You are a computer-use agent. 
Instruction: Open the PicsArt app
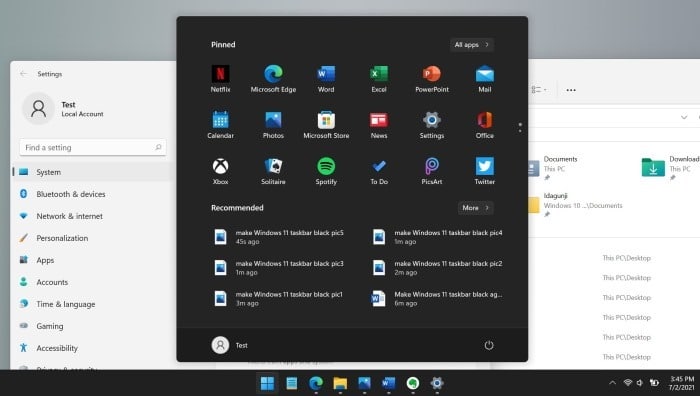click(432, 171)
